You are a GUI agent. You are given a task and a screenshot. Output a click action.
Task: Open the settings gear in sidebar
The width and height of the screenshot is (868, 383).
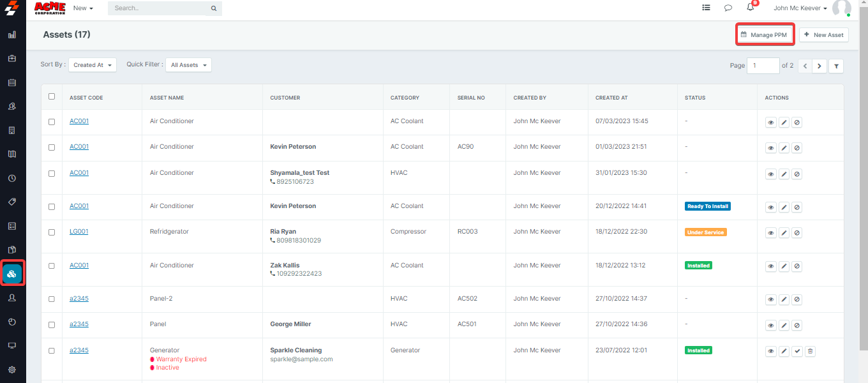pos(12,370)
